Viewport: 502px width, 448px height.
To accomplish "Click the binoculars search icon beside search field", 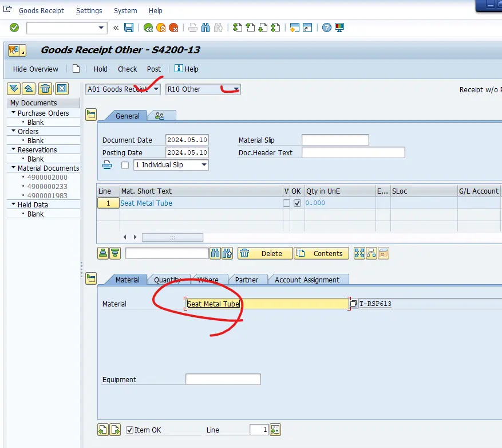I will [215, 253].
